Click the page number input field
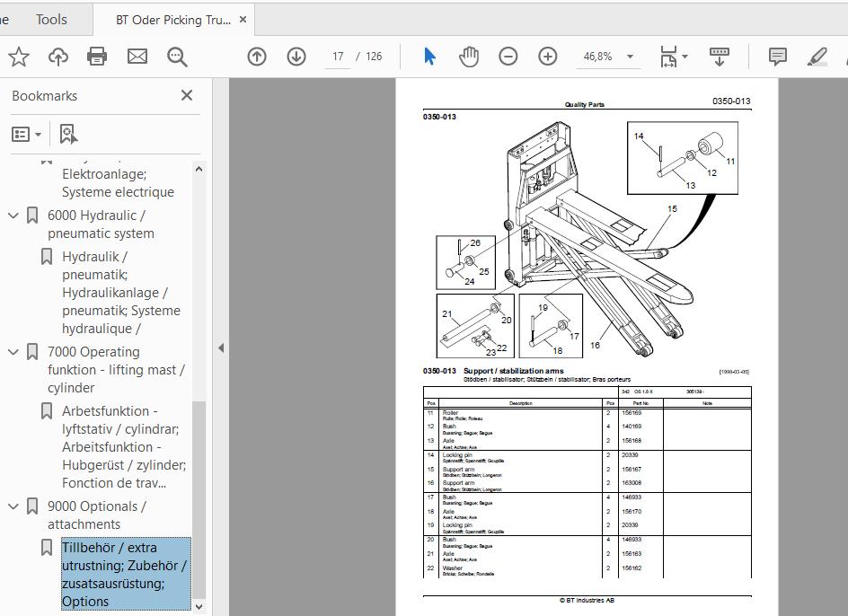 tap(339, 57)
